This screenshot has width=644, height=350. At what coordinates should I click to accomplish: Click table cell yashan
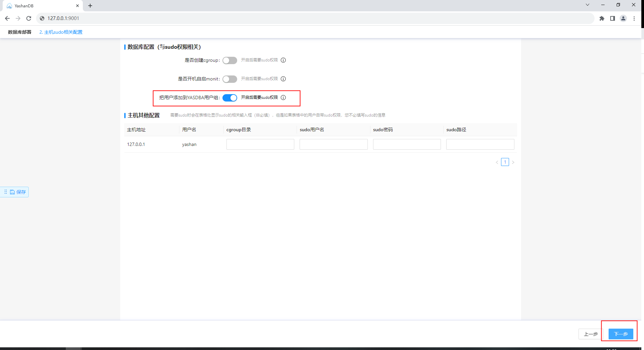[189, 144]
